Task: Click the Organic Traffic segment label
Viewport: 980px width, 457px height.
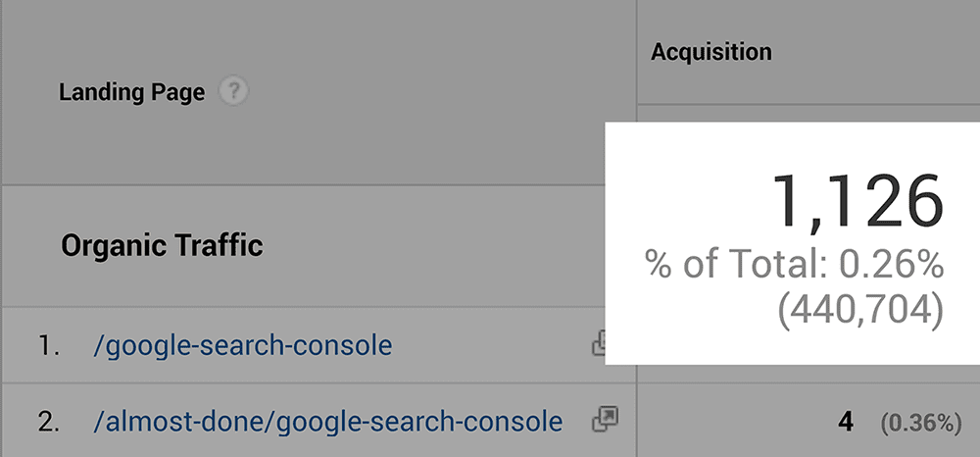Action: [162, 245]
